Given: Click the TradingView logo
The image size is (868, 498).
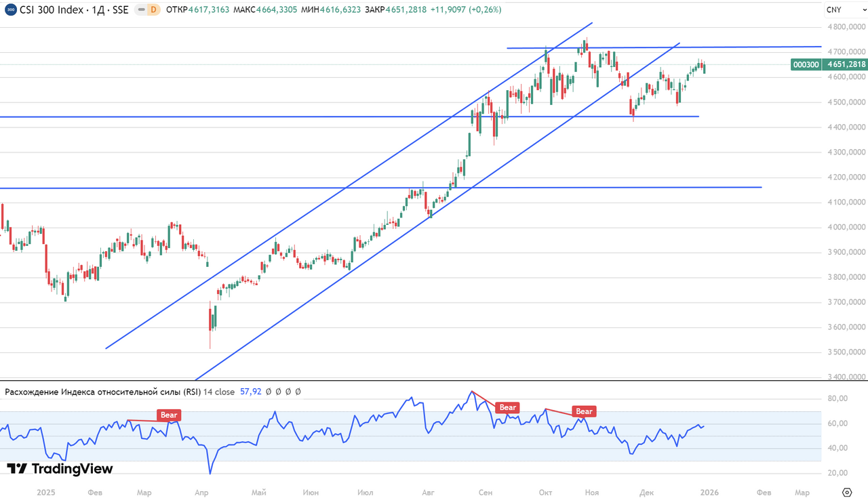Looking at the screenshot, I should [60, 469].
